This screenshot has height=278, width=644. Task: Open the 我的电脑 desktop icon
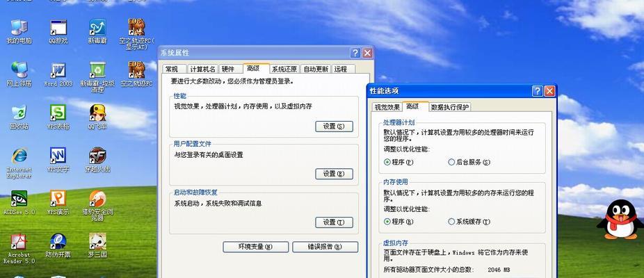19,31
